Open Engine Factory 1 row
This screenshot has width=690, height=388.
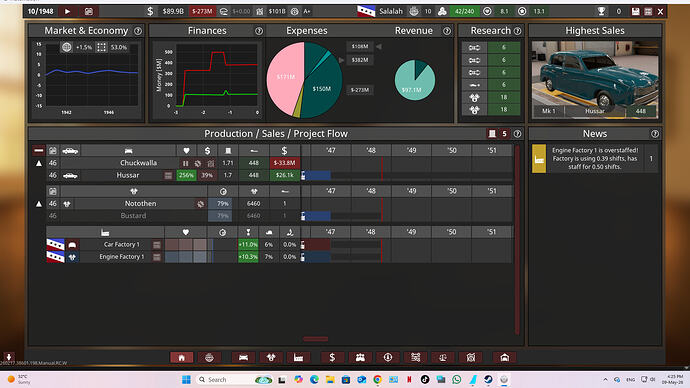tap(121, 256)
